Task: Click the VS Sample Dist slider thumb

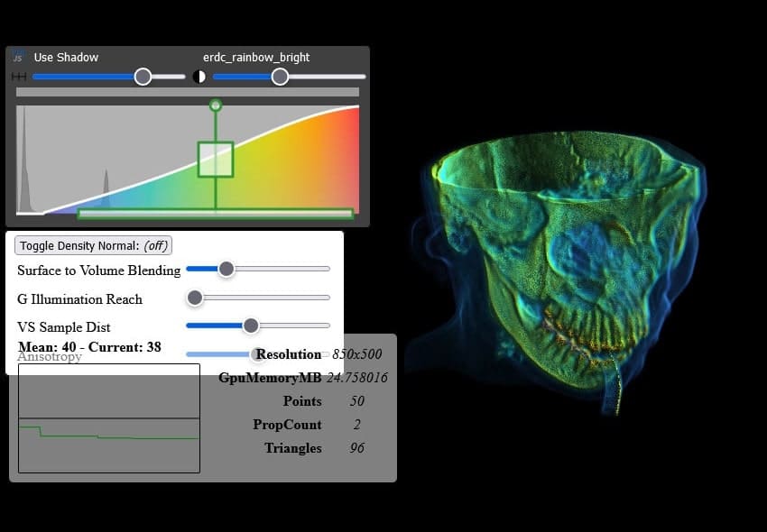Action: (251, 326)
